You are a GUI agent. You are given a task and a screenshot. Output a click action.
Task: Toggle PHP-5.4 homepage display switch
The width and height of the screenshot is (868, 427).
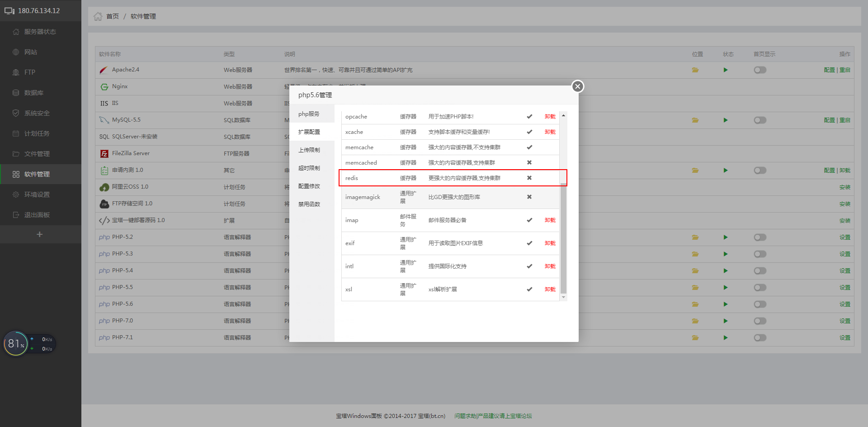[760, 271]
